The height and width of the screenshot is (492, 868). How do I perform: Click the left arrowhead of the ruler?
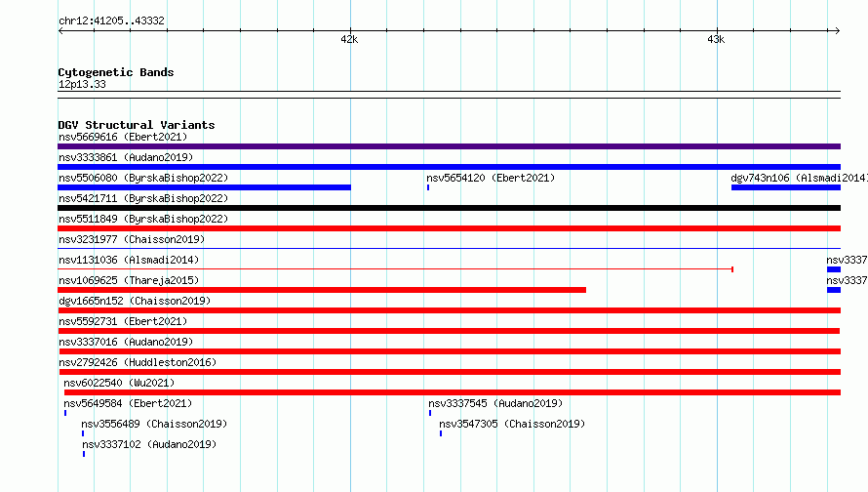click(60, 30)
